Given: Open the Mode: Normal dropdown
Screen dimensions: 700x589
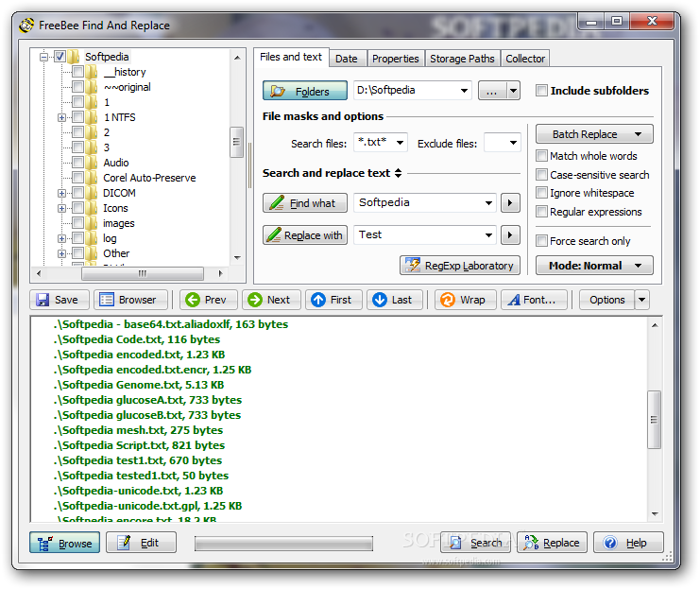Looking at the screenshot, I should (x=594, y=266).
